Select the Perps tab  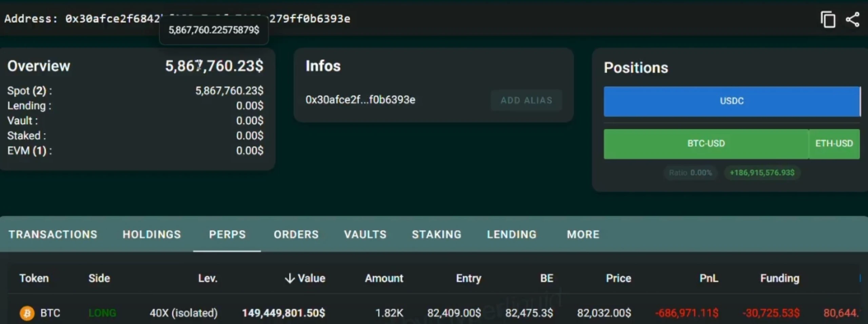227,234
